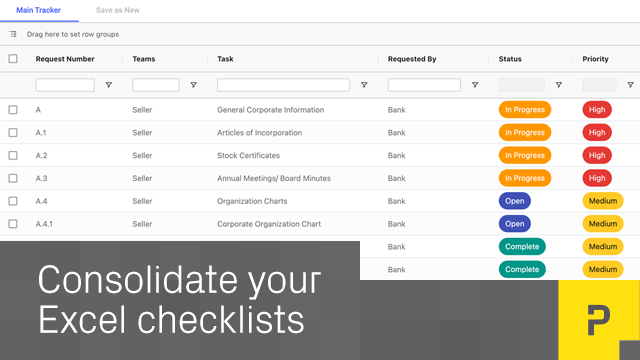The height and width of the screenshot is (360, 640).
Task: Click the Open status badge for Organization Charts
Action: [x=515, y=201]
